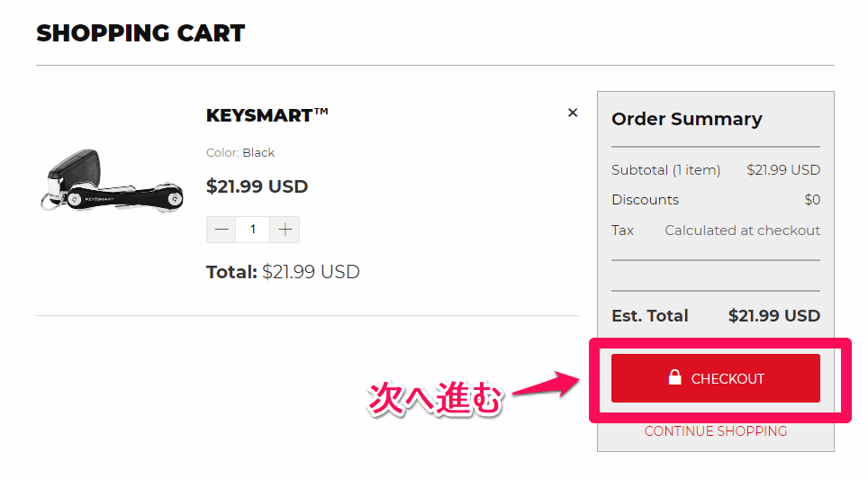Click Tax Calculated at checkout text
The height and width of the screenshot is (480, 868).
tap(742, 231)
